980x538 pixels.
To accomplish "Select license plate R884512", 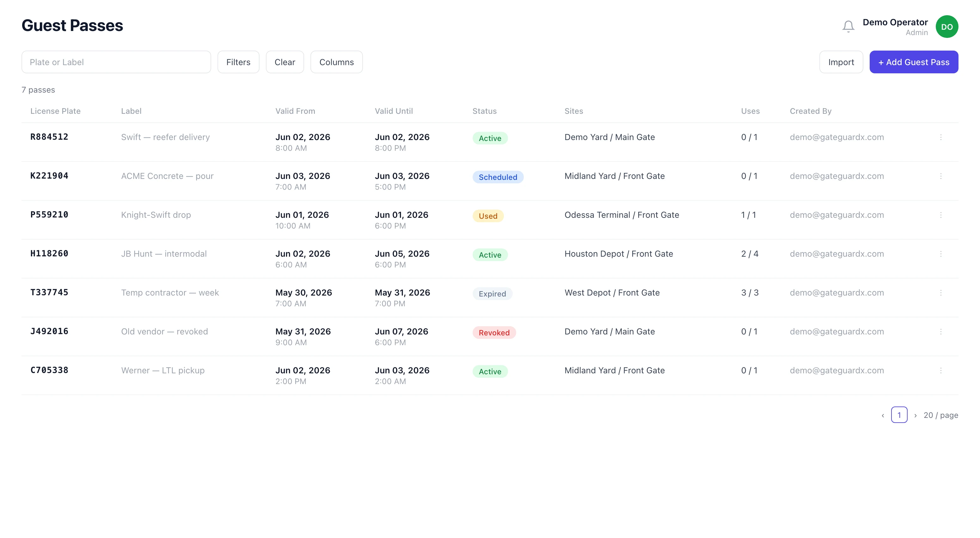I will pyautogui.click(x=49, y=137).
